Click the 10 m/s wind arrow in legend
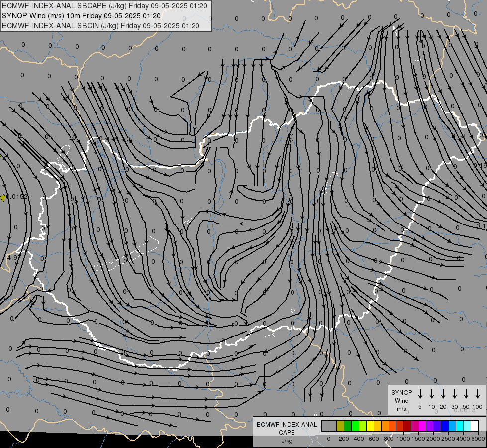This screenshot has width=487, height=448. click(431, 394)
